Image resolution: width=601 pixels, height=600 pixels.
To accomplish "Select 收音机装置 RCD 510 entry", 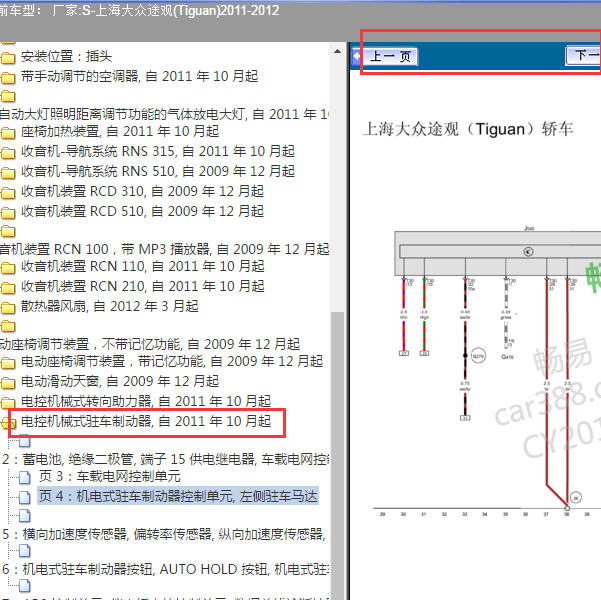I will pos(143,211).
